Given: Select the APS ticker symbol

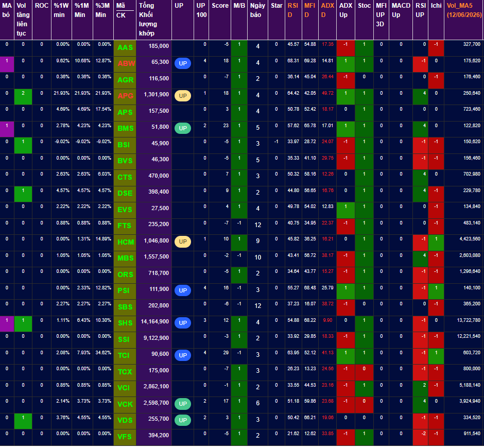Looking at the screenshot, I should coord(125,112).
